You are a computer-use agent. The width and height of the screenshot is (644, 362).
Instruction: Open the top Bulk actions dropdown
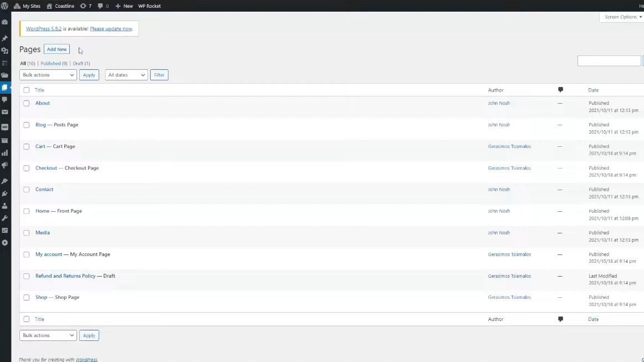pos(48,75)
